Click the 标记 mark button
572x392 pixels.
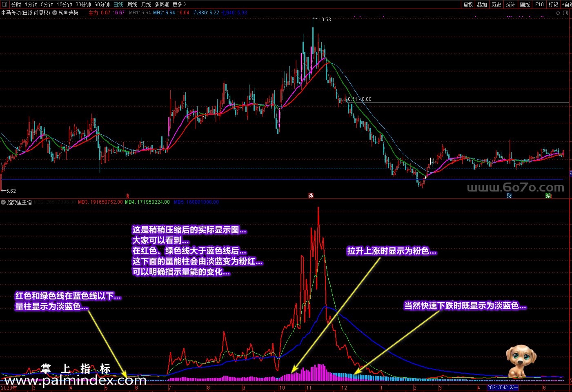pyautogui.click(x=553, y=4)
